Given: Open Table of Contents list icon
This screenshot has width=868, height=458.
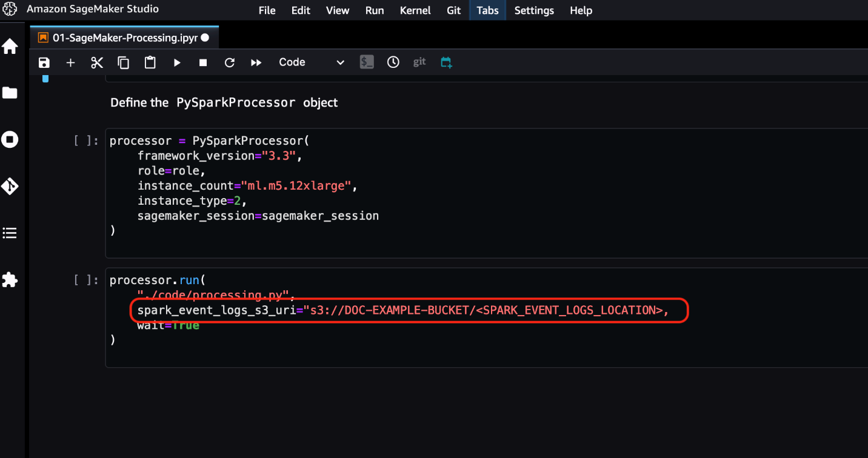Looking at the screenshot, I should pyautogui.click(x=10, y=233).
